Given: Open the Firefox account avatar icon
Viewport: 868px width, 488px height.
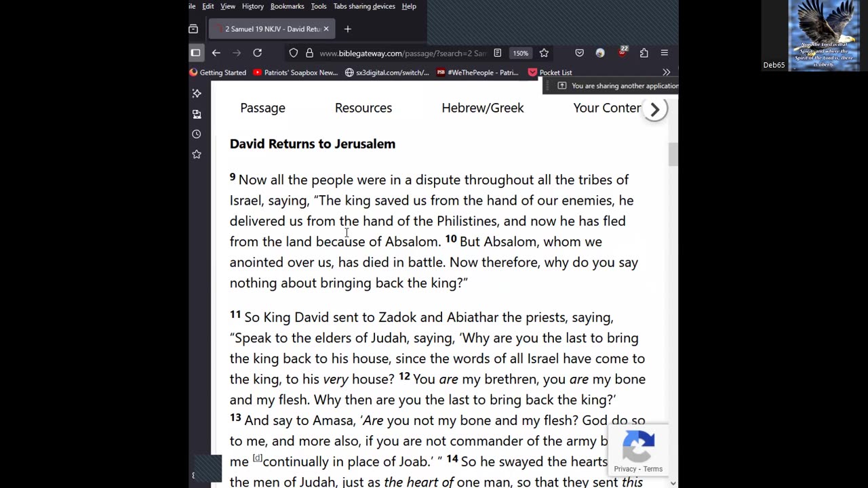Looking at the screenshot, I should [x=600, y=53].
